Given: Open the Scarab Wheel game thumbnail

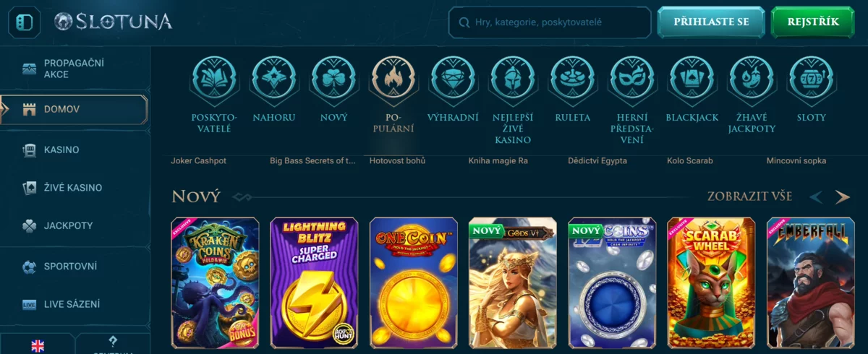Looking at the screenshot, I should (711, 283).
